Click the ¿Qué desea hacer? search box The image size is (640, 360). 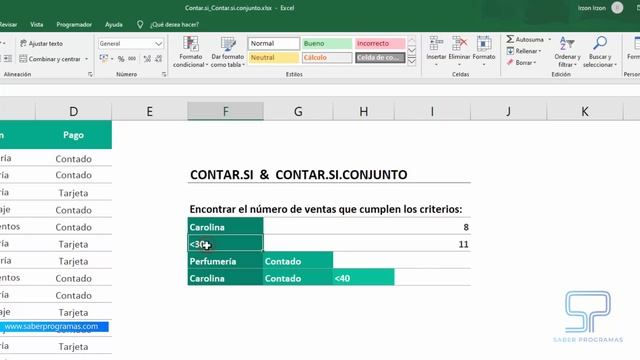174,24
